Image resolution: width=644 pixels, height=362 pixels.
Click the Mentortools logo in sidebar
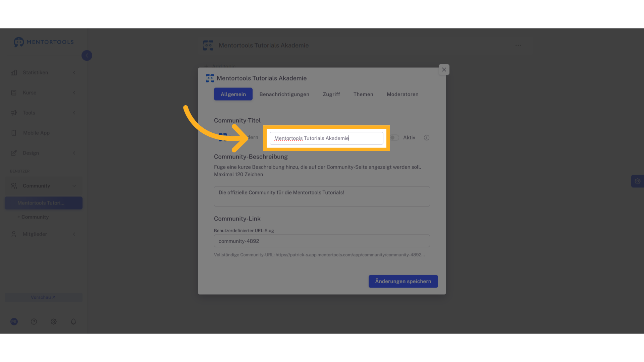pyautogui.click(x=44, y=42)
